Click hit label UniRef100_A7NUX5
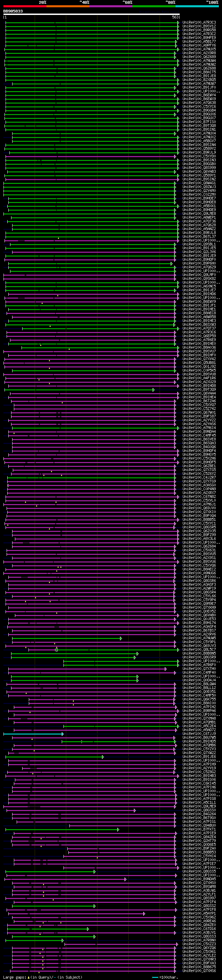This screenshot has height=980, width=222. coord(199,49)
